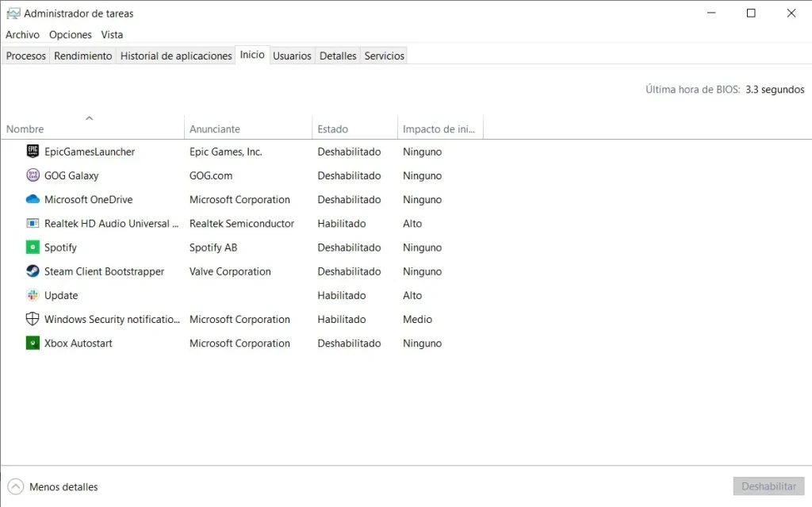Select the Microsoft OneDrive name text

(89, 199)
